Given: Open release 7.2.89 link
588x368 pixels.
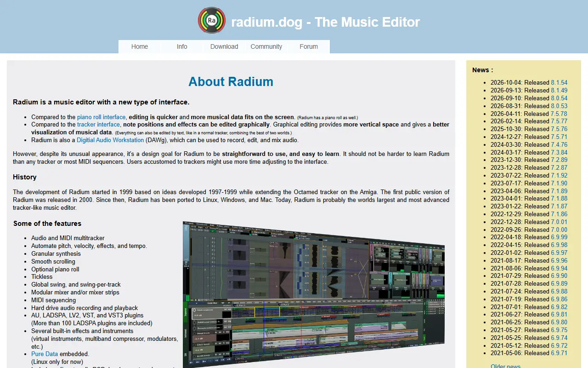Looking at the screenshot, I should point(559,160).
